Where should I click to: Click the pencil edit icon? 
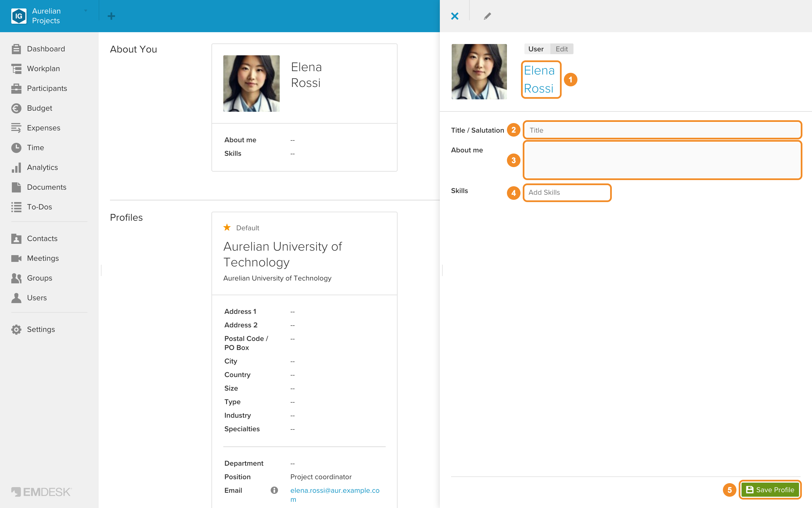pyautogui.click(x=487, y=16)
